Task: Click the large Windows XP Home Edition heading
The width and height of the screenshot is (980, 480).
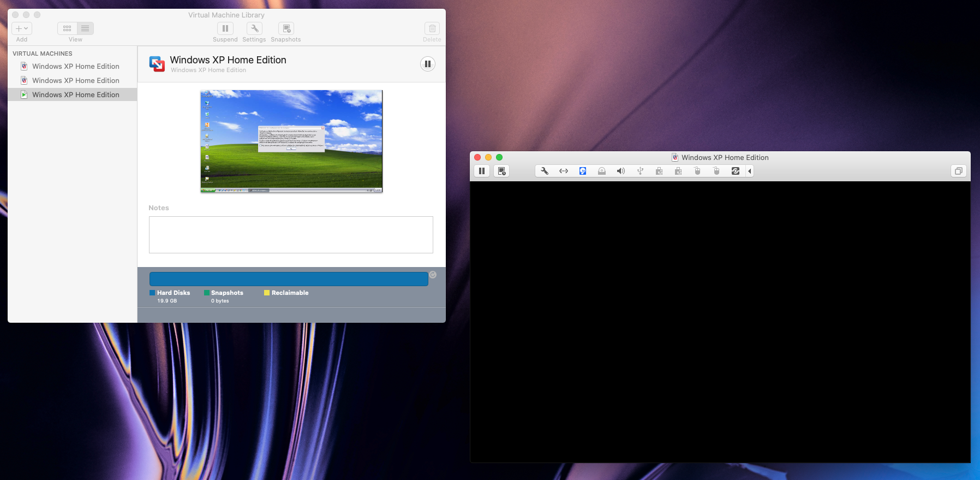Action: point(228,60)
